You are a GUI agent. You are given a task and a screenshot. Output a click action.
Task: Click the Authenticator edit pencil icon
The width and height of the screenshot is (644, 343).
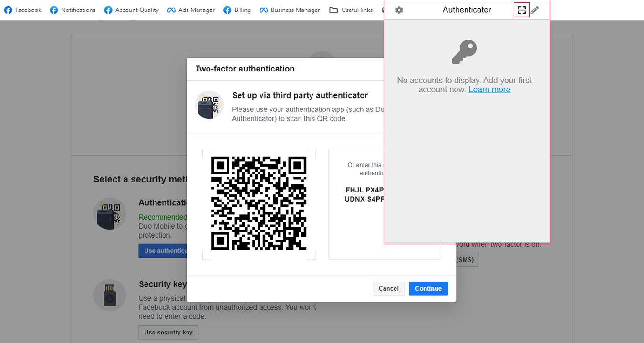(x=535, y=10)
